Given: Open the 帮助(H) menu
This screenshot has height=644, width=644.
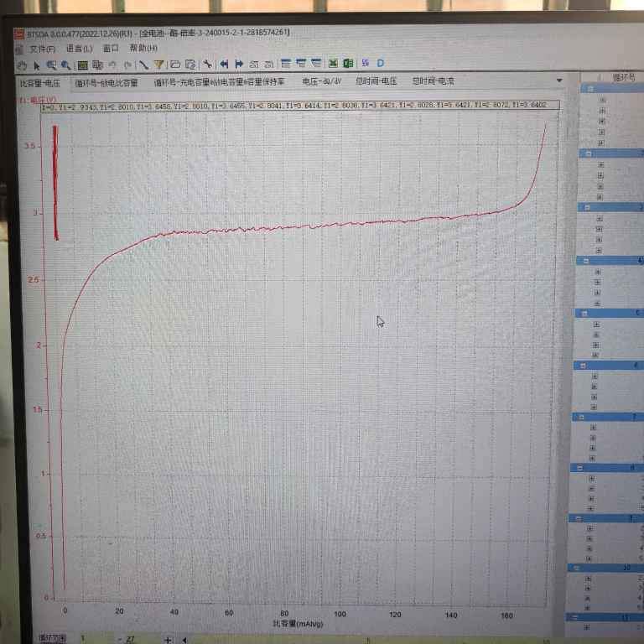Looking at the screenshot, I should point(143,48).
